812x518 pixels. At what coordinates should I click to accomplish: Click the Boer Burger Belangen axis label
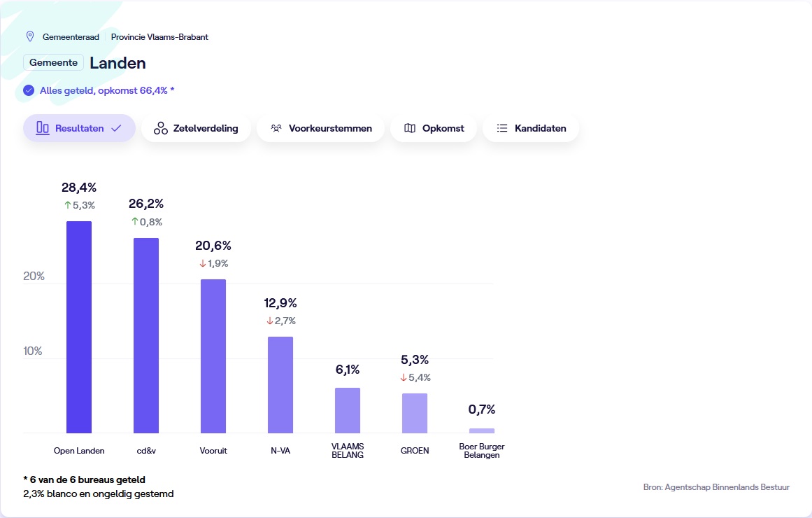point(482,451)
